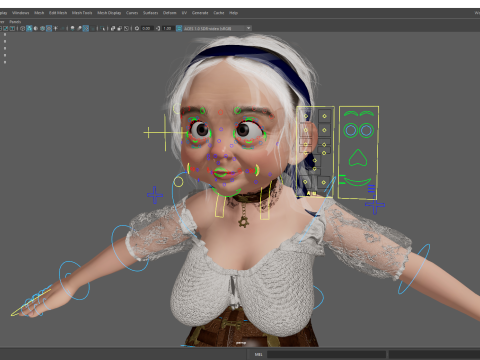
Task: Click X-Ray Active Components icon
Action: (120, 28)
